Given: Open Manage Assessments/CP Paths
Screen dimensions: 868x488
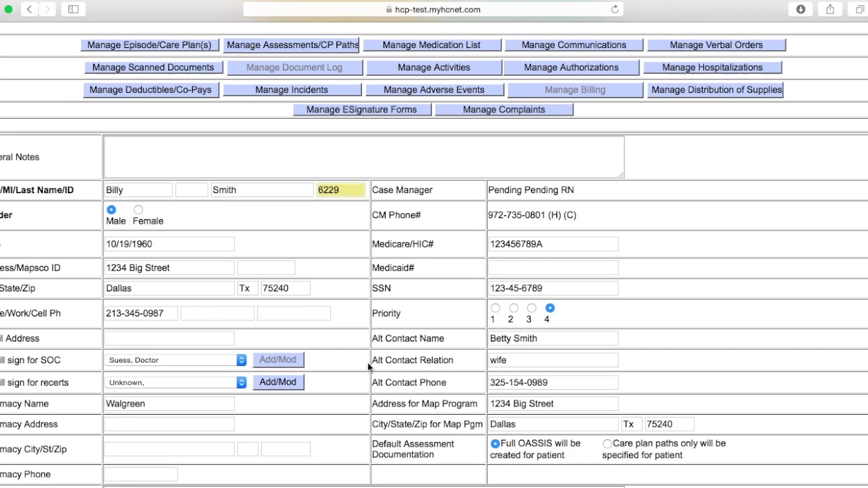Looking at the screenshot, I should tap(292, 45).
